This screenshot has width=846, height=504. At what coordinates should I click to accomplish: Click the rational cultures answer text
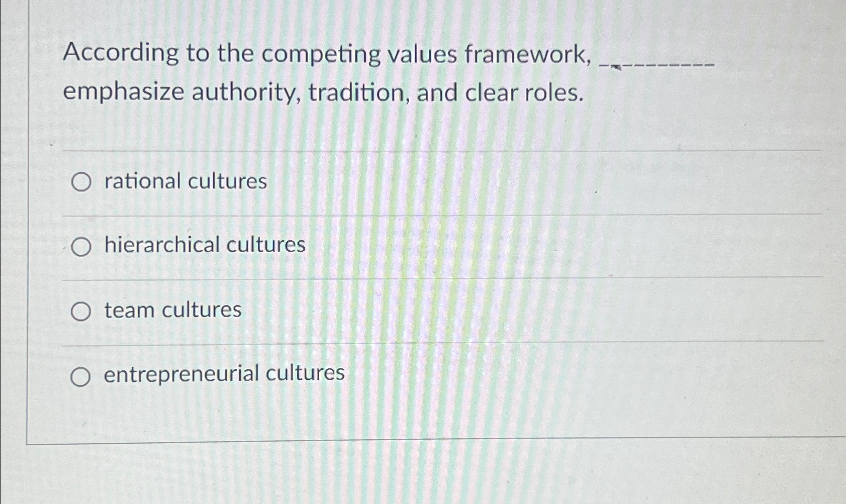(x=184, y=181)
